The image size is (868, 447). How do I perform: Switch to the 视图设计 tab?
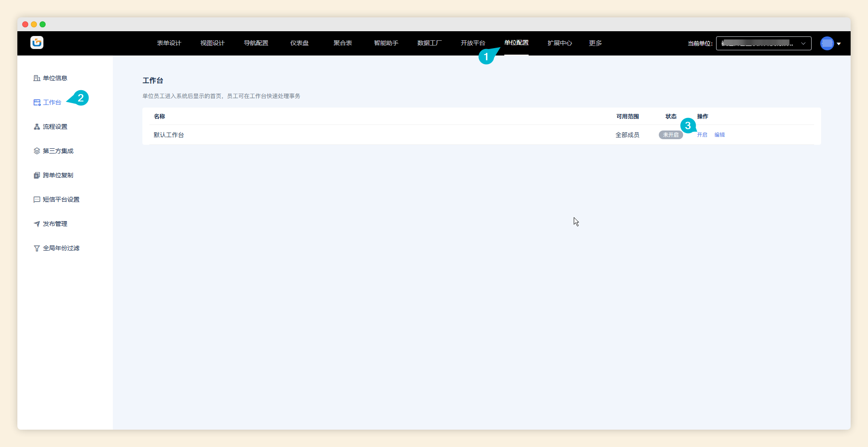[x=212, y=43]
